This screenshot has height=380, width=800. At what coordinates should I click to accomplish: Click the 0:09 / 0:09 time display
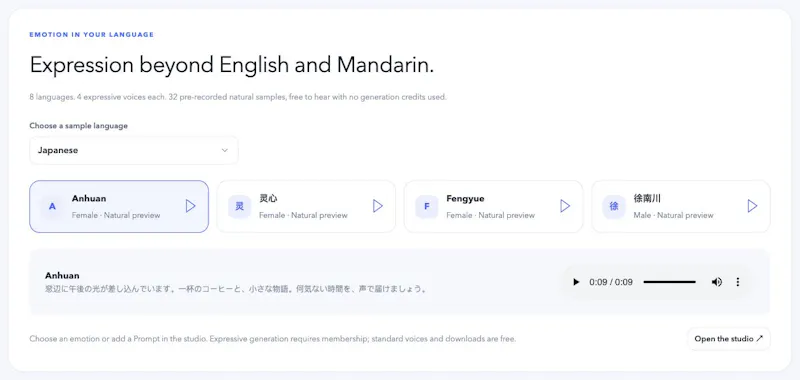click(x=611, y=282)
